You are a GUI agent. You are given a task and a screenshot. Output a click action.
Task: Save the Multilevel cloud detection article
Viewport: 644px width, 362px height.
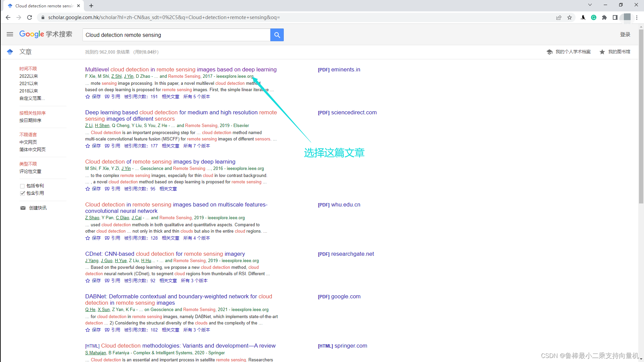pos(93,97)
